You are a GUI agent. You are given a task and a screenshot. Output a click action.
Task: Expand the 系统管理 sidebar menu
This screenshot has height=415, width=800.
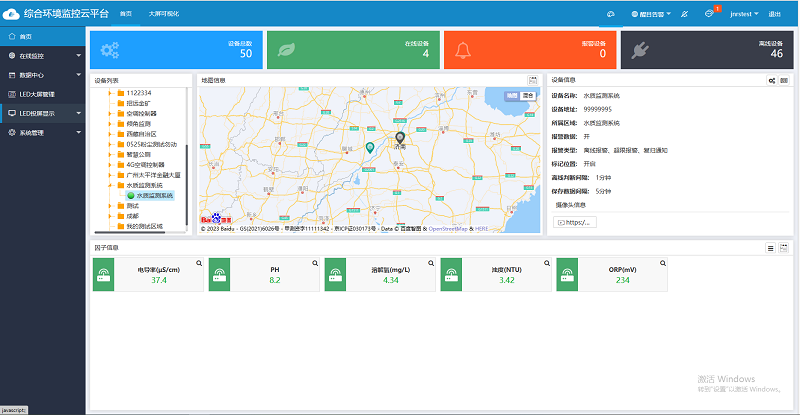(42, 132)
